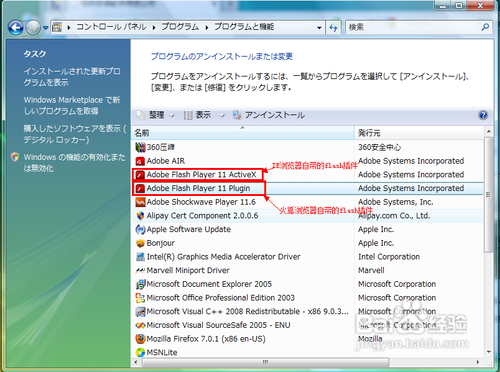This screenshot has height=372, width=500.
Task: Select Adobe Shockwave Player 11.6 icon
Action: point(140,202)
